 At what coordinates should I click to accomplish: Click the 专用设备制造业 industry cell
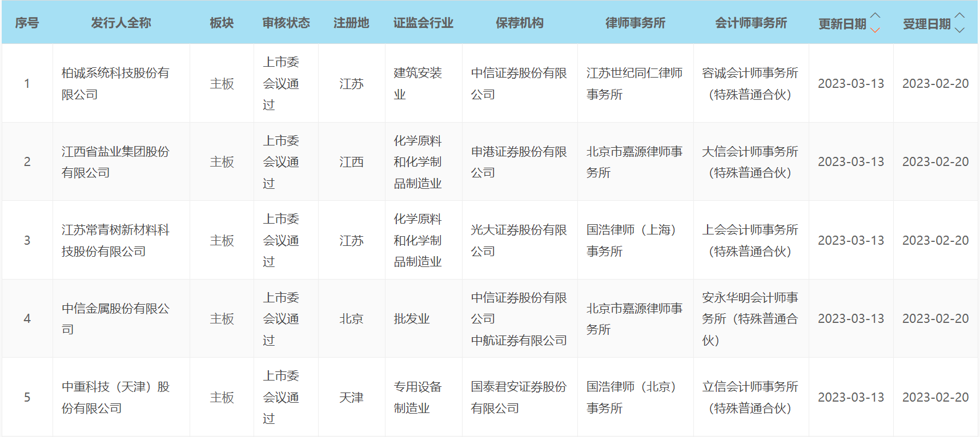[x=417, y=397]
